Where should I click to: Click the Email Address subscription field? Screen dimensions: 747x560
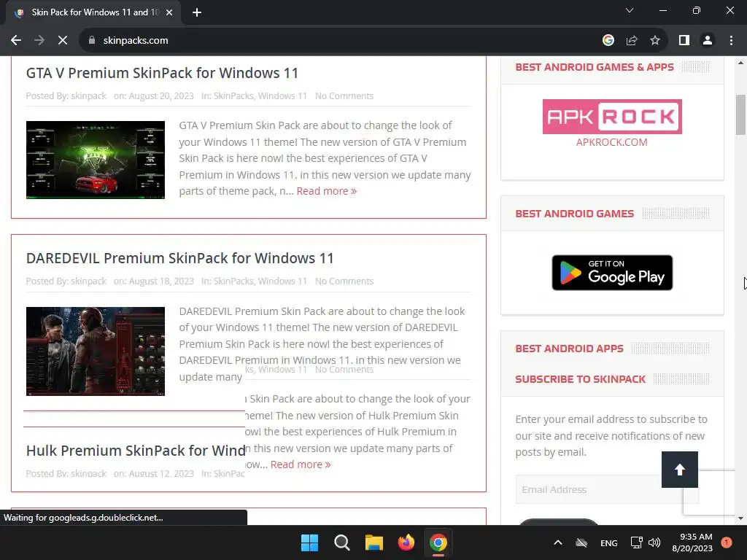click(x=607, y=489)
